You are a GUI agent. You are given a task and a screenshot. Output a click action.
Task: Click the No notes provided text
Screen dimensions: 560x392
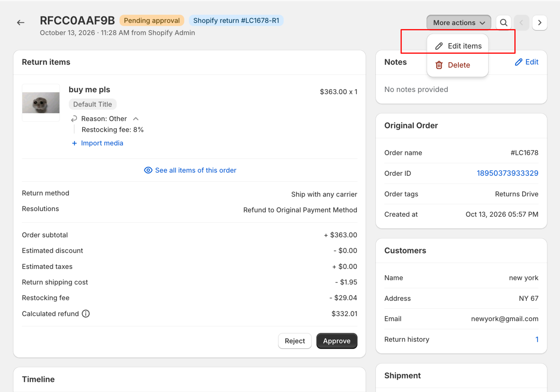(416, 90)
